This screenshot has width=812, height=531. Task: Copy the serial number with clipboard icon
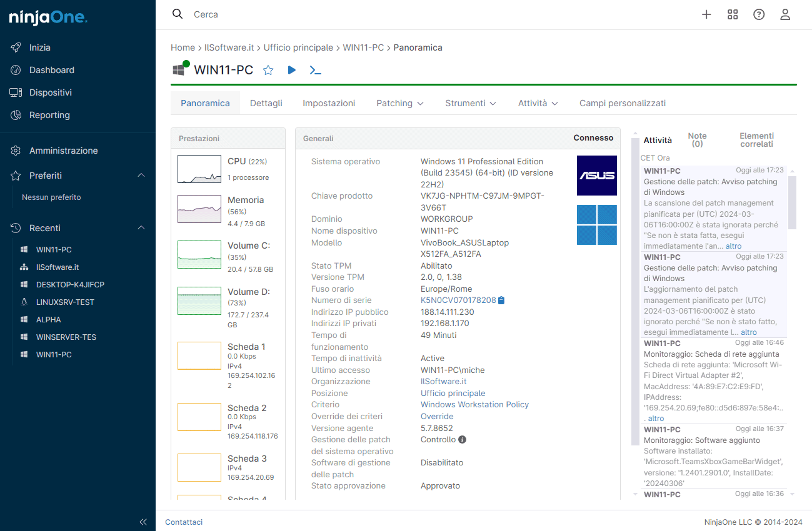(x=501, y=300)
